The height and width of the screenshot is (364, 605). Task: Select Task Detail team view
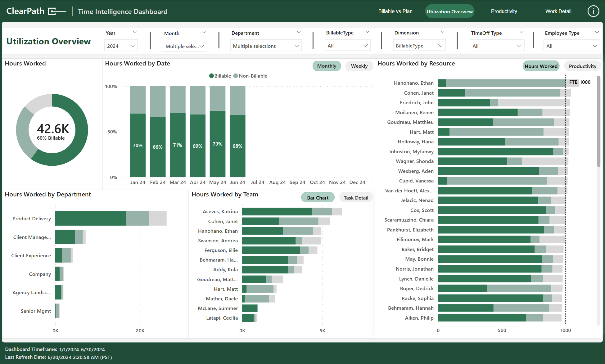click(356, 198)
